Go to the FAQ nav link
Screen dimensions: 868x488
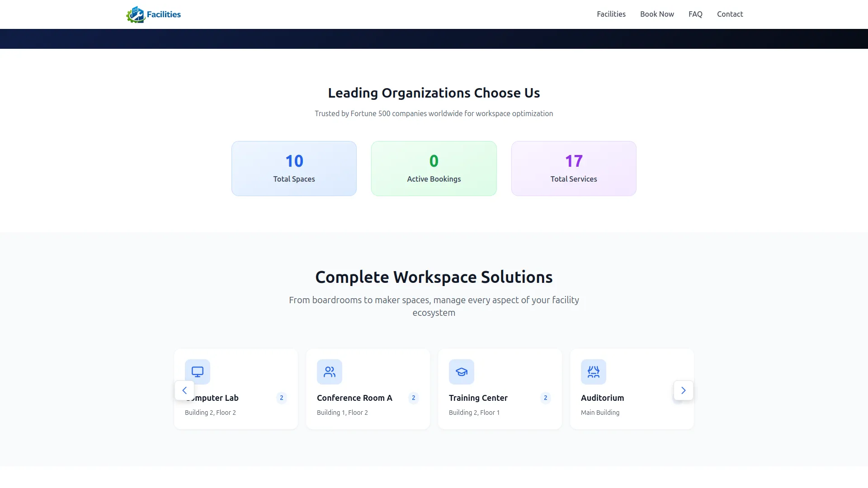click(x=695, y=14)
